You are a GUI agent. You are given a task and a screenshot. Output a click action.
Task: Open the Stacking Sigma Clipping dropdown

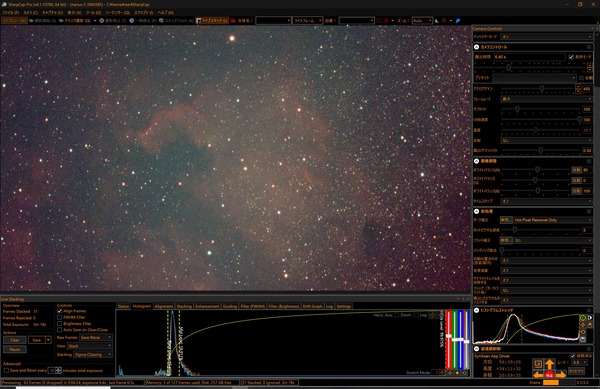click(93, 355)
